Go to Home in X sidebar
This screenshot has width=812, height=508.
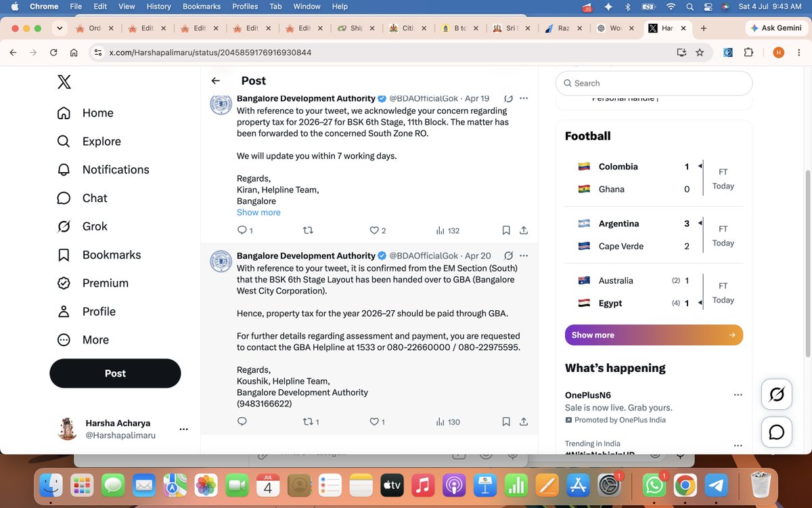(85, 113)
